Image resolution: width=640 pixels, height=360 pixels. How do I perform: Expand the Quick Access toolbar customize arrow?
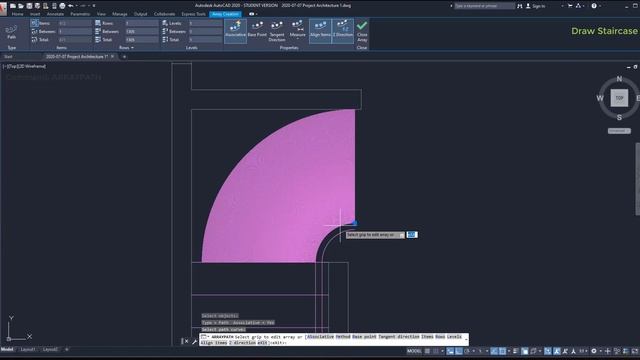pos(93,6)
